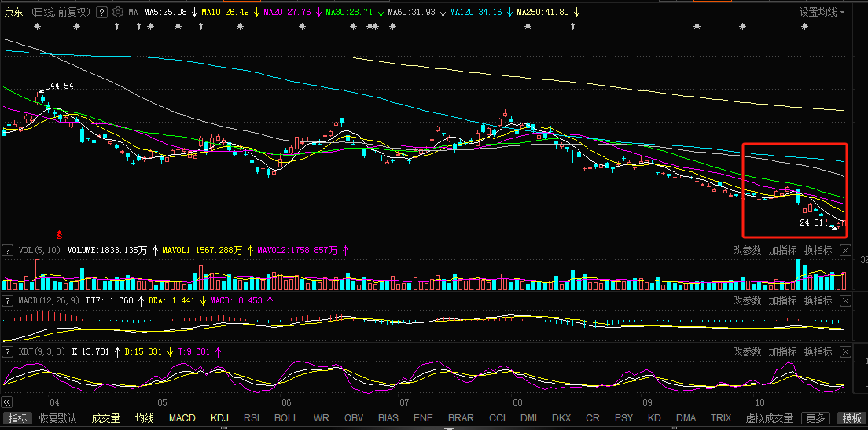Close the MACD indicator panel
The height and width of the screenshot is (430, 868).
[845, 300]
